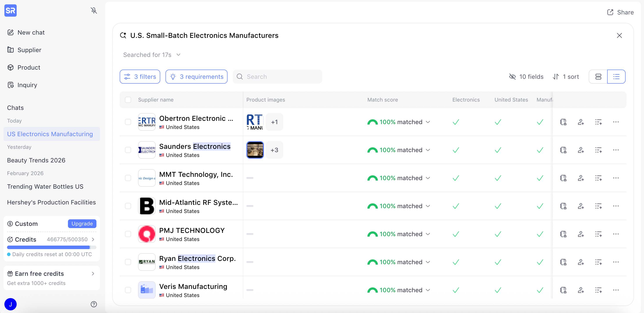The width and height of the screenshot is (644, 313).
Task: Click the Upgrade button
Action: (x=82, y=224)
